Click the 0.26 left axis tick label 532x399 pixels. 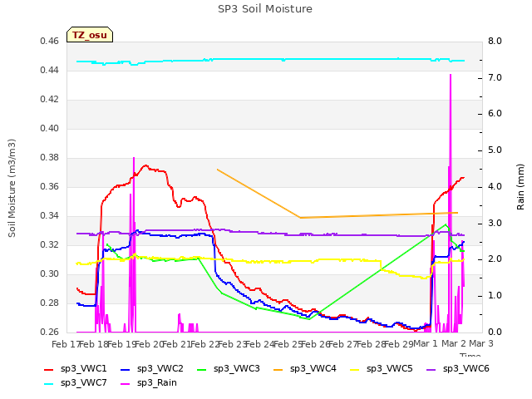click(x=50, y=332)
